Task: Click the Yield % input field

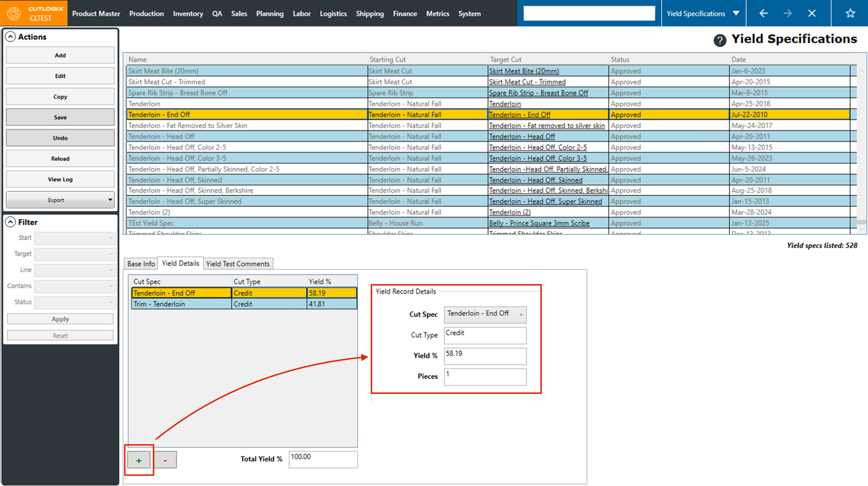Action: tap(484, 355)
